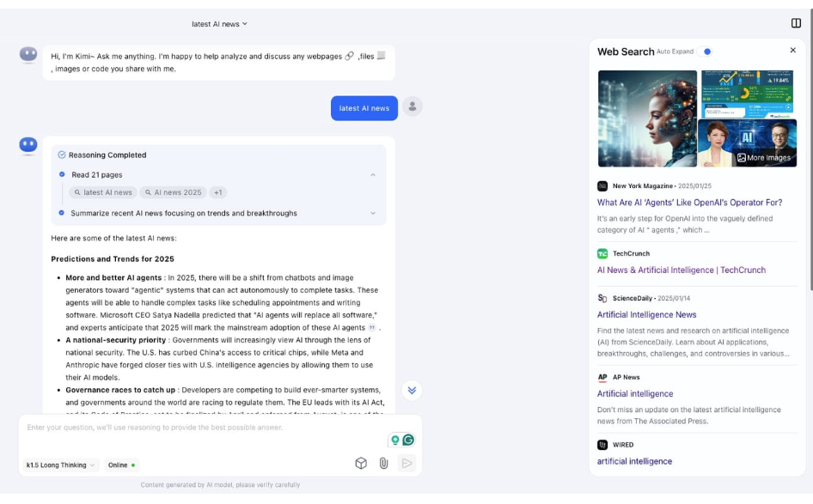Click 'Content generated by AI model' disclaimer
The image size is (813, 504).
pyautogui.click(x=220, y=485)
